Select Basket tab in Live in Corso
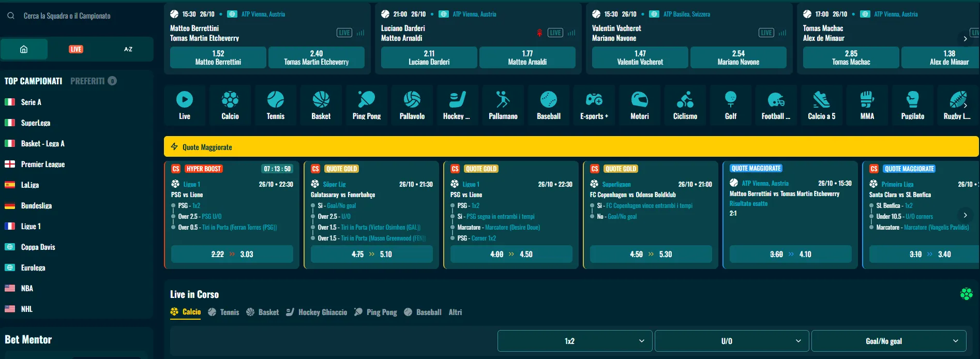 pos(263,312)
